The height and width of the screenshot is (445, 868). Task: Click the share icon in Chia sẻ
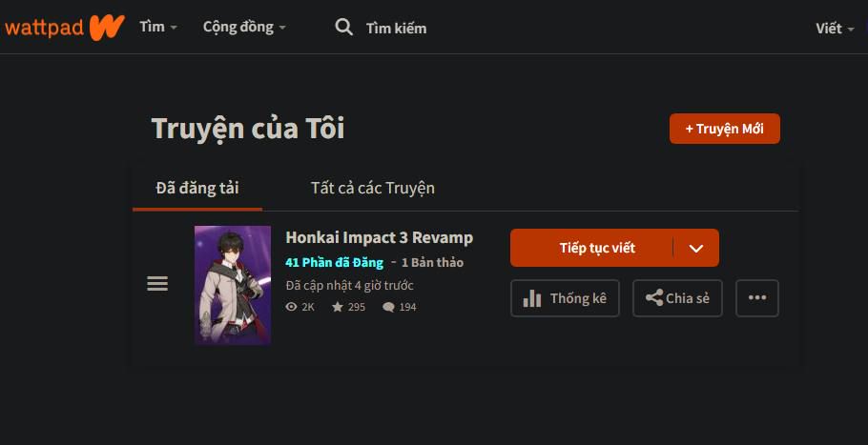pos(654,298)
